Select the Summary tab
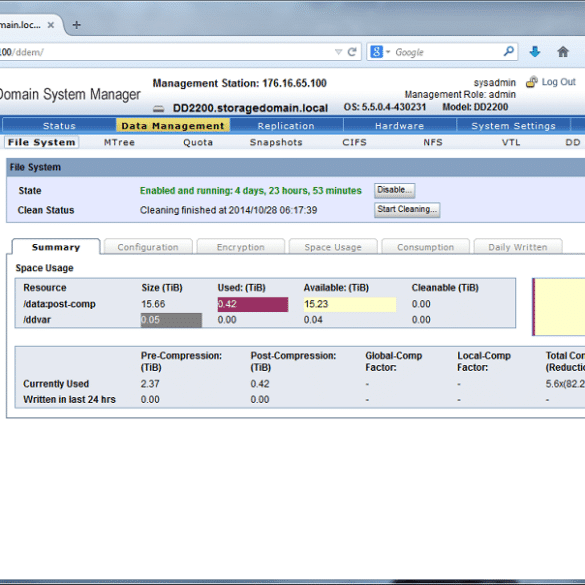585x585 pixels. tap(56, 247)
